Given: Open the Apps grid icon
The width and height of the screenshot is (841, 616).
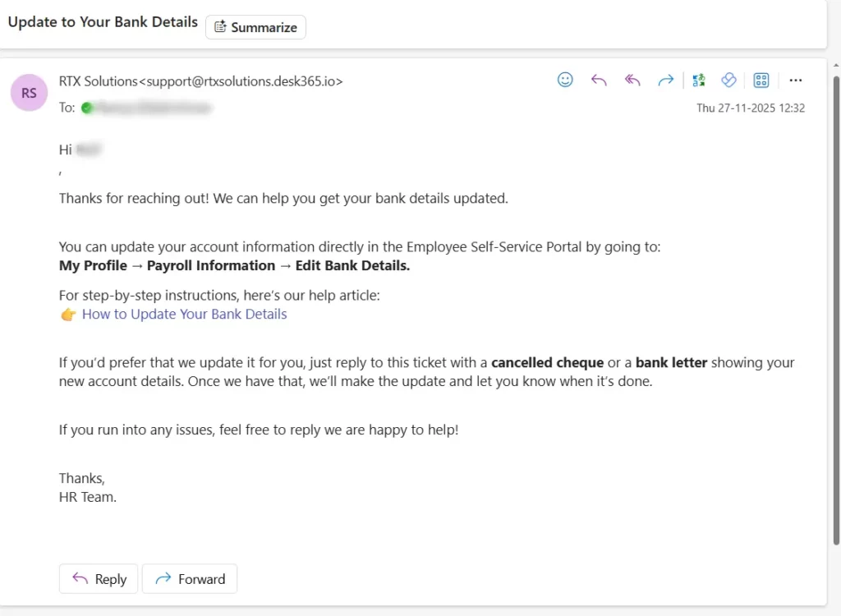Looking at the screenshot, I should click(761, 80).
